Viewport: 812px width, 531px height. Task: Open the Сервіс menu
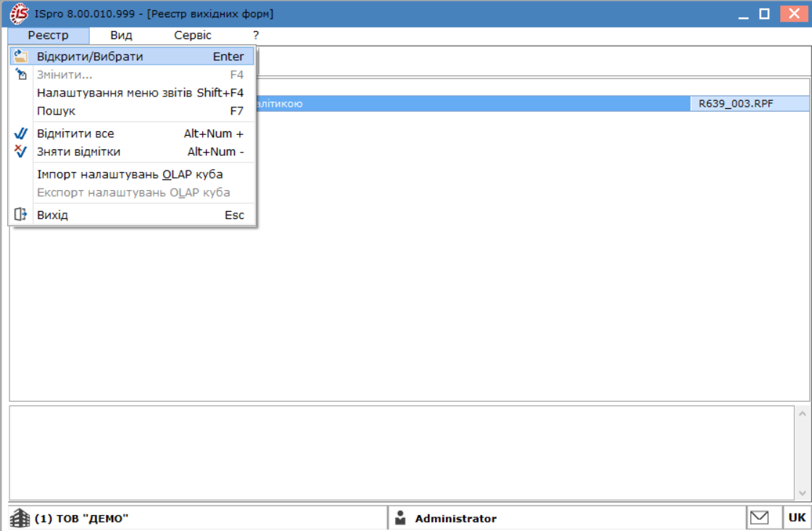point(193,36)
